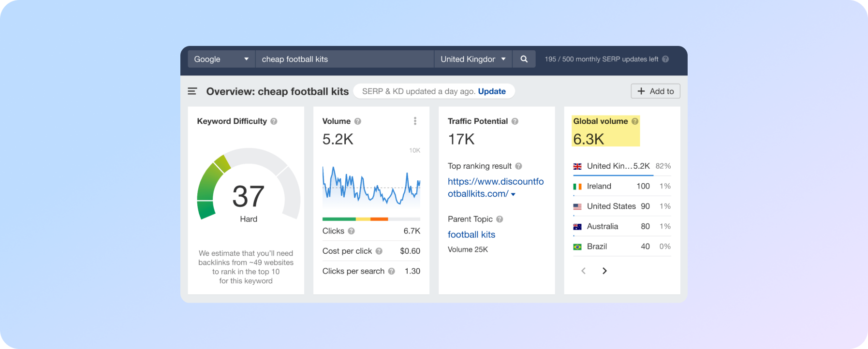Click the Traffic Potential help icon
Viewport: 868px width, 349px height.
(x=515, y=121)
